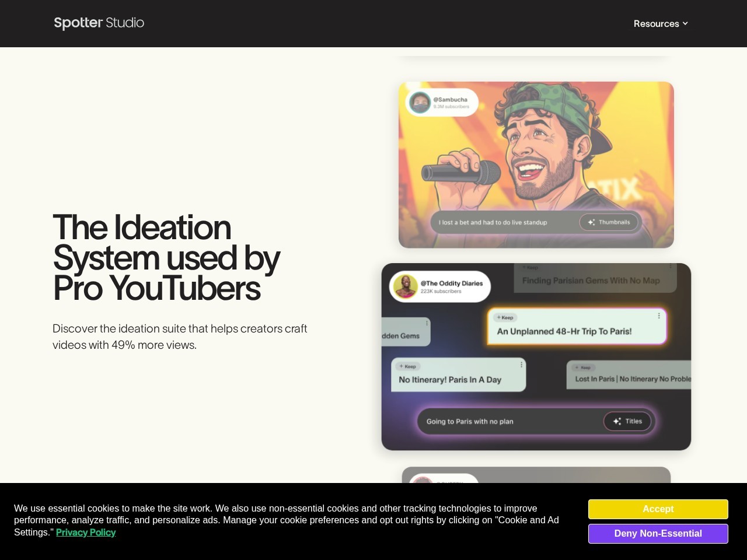Open the Privacy Policy link

[x=86, y=532]
